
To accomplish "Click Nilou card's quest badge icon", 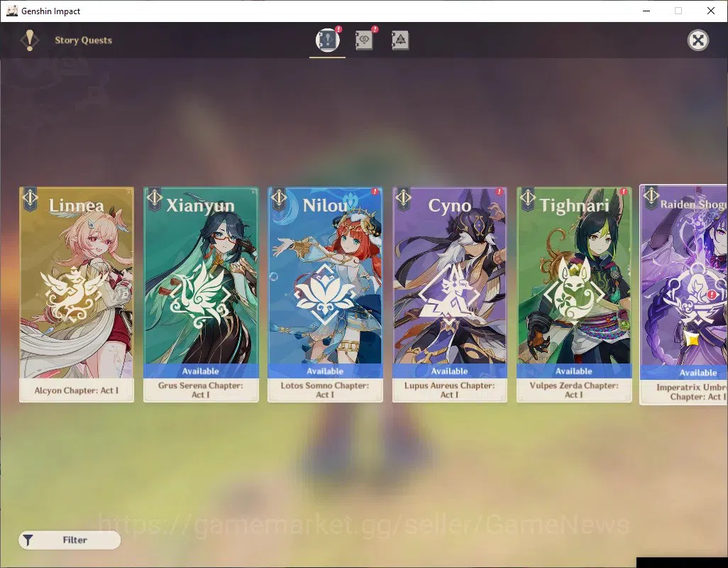I will (x=279, y=199).
